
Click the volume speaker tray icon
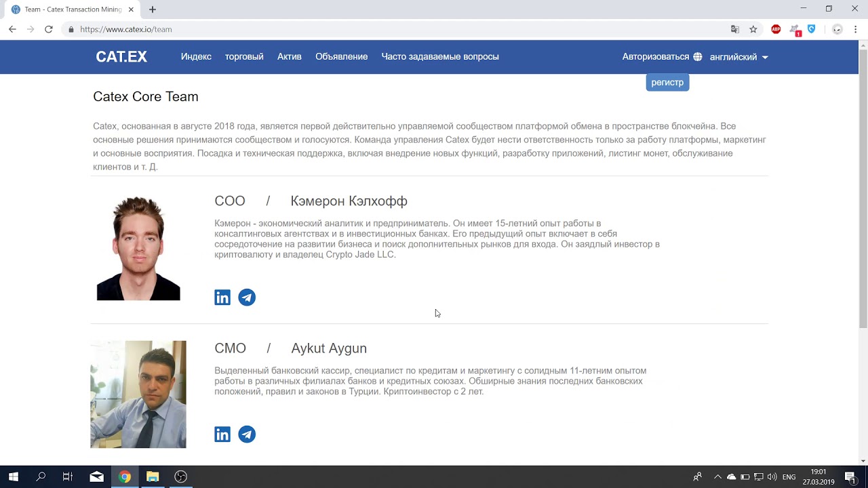click(x=772, y=477)
